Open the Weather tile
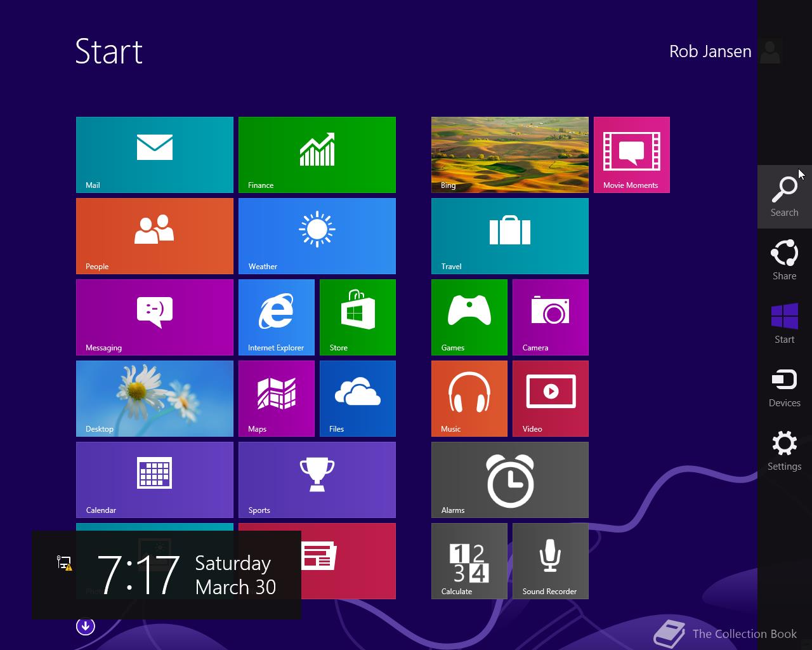Image resolution: width=812 pixels, height=650 pixels. pos(317,236)
